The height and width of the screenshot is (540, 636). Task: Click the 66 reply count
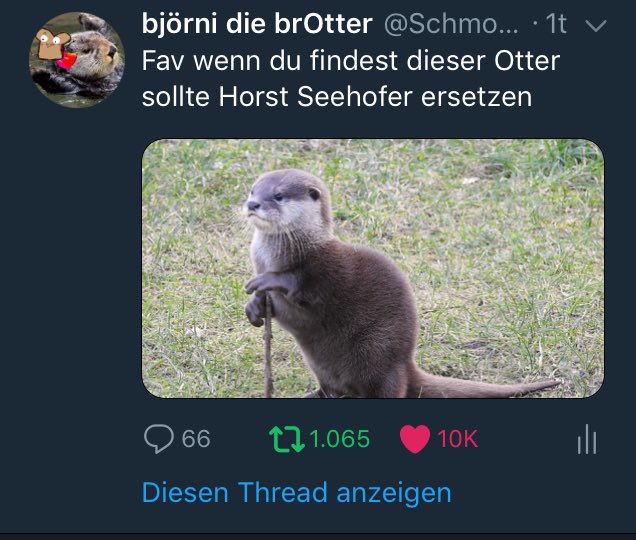pyautogui.click(x=196, y=439)
